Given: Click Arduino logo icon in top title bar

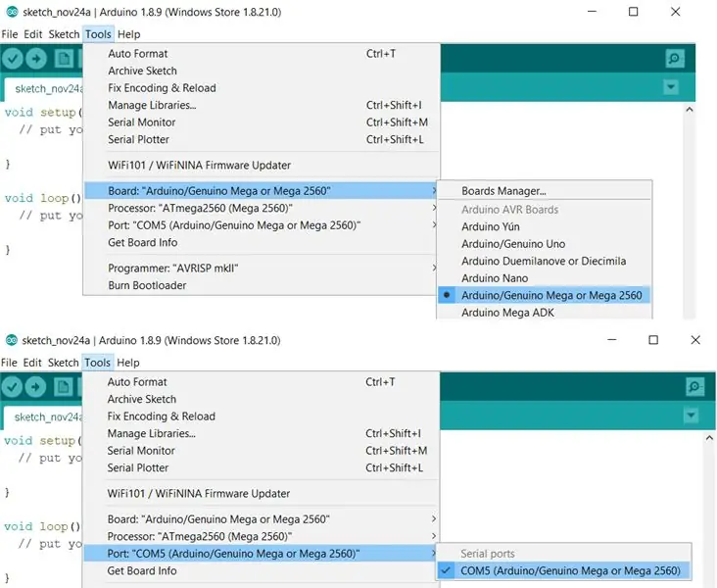Looking at the screenshot, I should pos(13,12).
